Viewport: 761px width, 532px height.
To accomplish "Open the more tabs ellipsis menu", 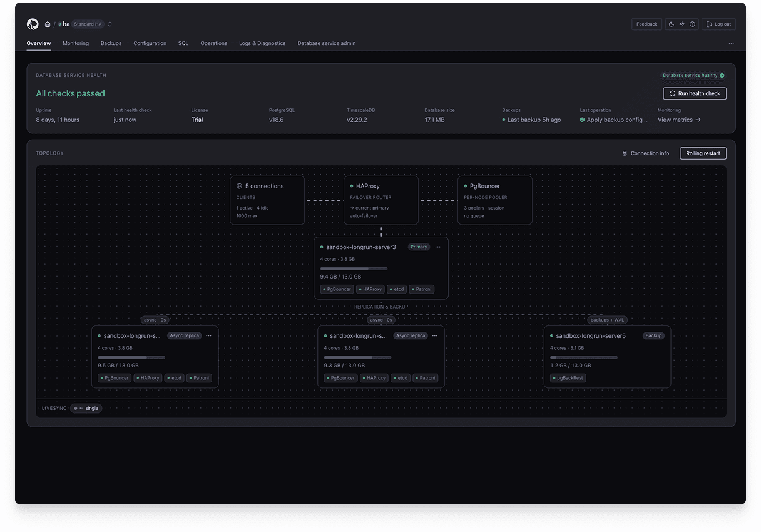I will coord(731,43).
